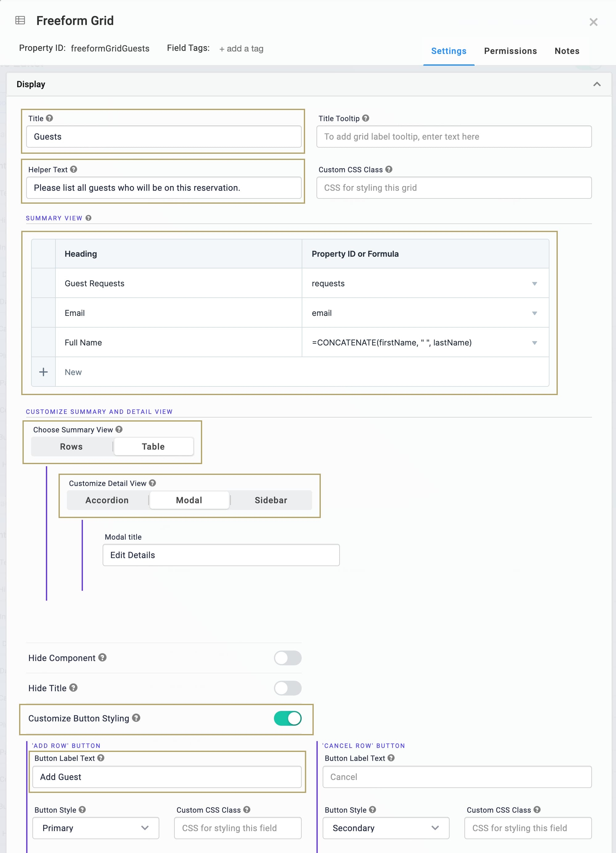Select Modal detail view option

tap(189, 500)
